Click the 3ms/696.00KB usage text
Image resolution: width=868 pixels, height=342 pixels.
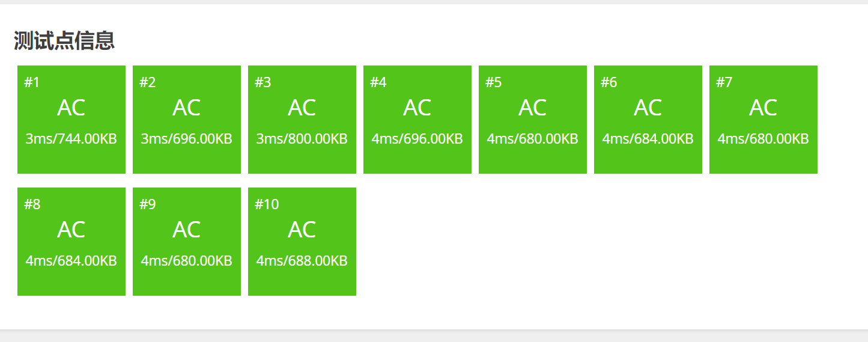(187, 139)
